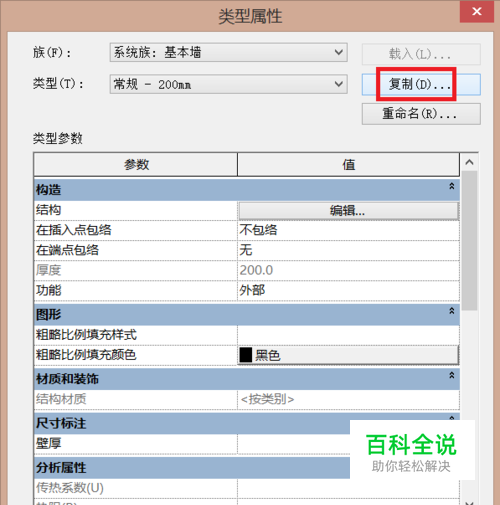Click the 结构 编辑... button
Viewport: 500px width, 505px height.
tap(348, 211)
